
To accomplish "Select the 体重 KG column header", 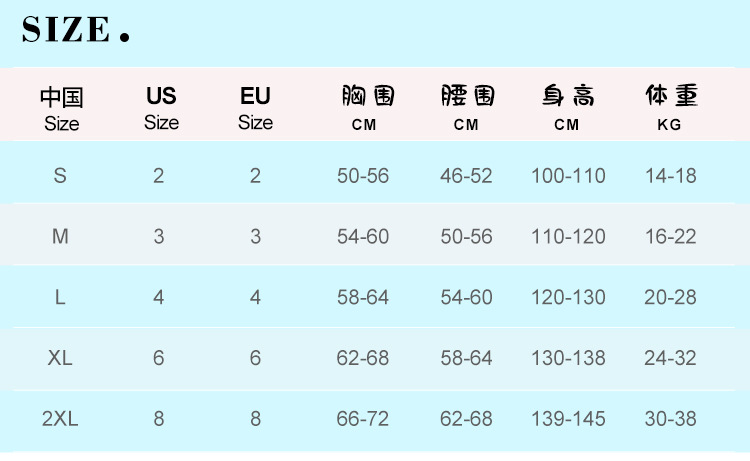I will [x=670, y=108].
